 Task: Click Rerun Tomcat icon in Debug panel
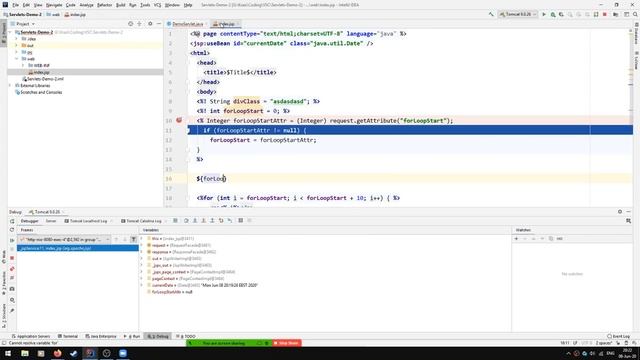(12, 221)
